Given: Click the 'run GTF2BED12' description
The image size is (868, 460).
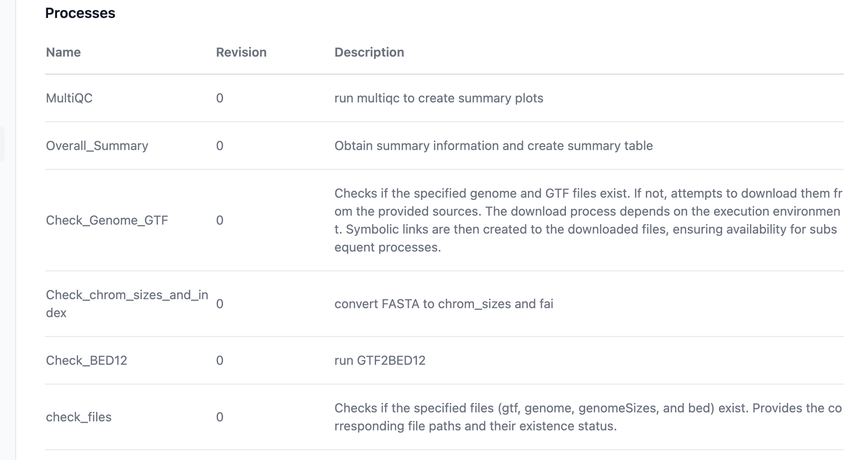Looking at the screenshot, I should point(380,360).
